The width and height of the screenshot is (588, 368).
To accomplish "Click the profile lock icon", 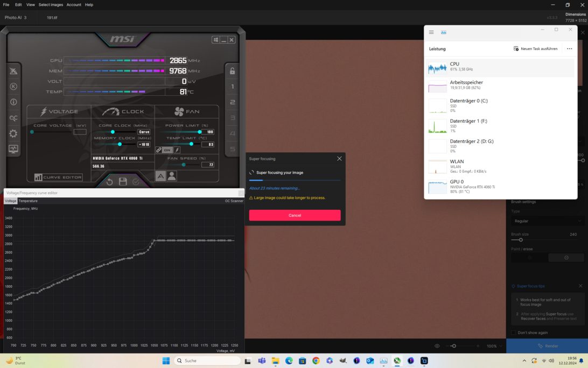I will pos(233,71).
